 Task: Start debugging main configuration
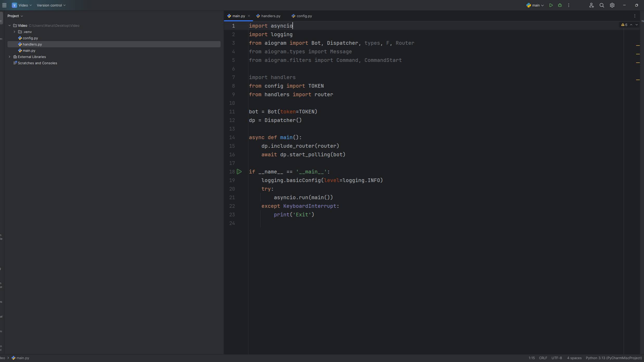tap(560, 5)
